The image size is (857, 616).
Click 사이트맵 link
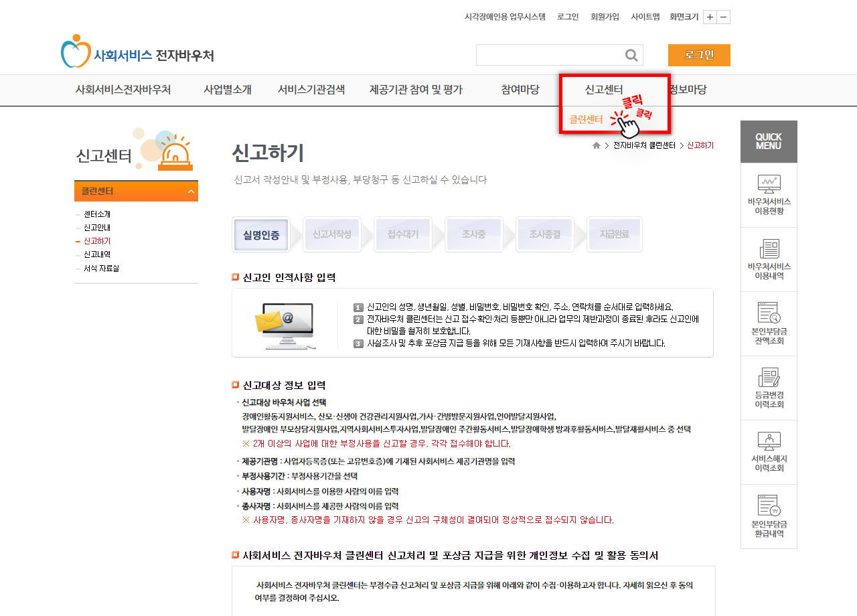pos(645,17)
